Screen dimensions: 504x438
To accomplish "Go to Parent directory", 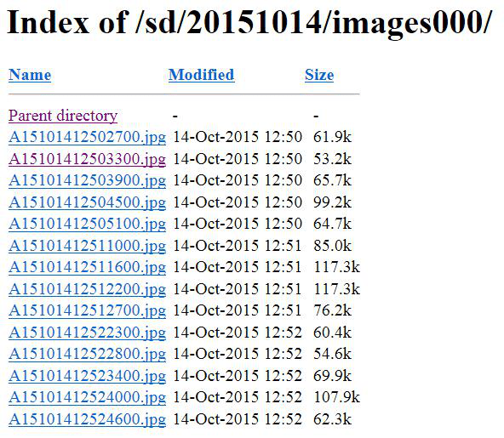I will (x=63, y=116).
